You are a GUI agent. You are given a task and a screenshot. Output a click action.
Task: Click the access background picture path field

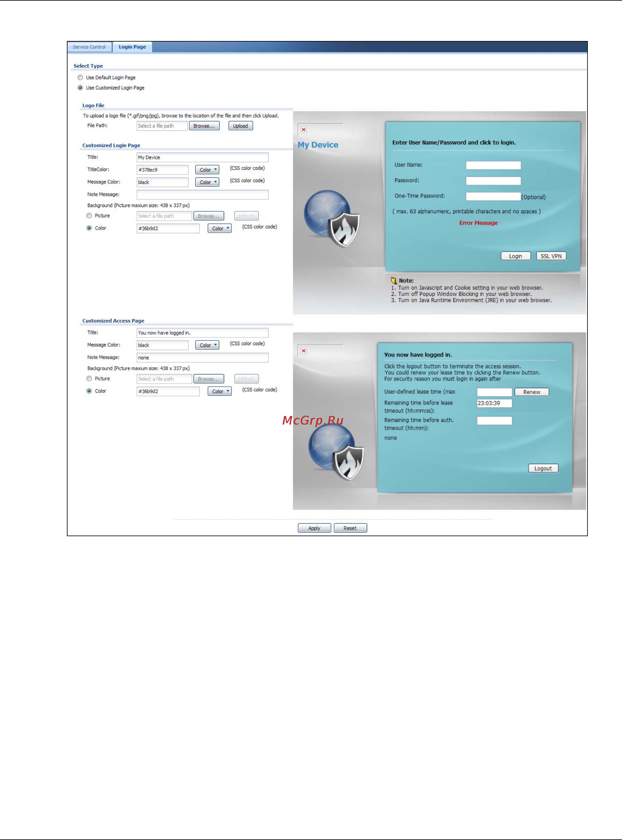(164, 379)
